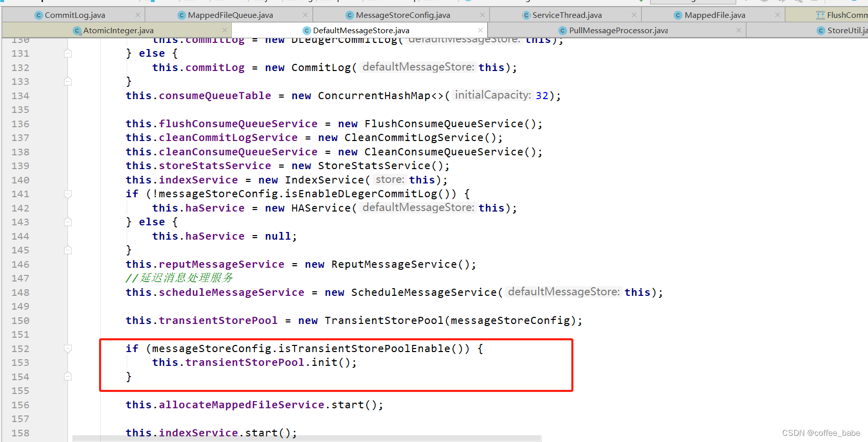Click transientStorePool.init() call on line 153

tap(254, 362)
